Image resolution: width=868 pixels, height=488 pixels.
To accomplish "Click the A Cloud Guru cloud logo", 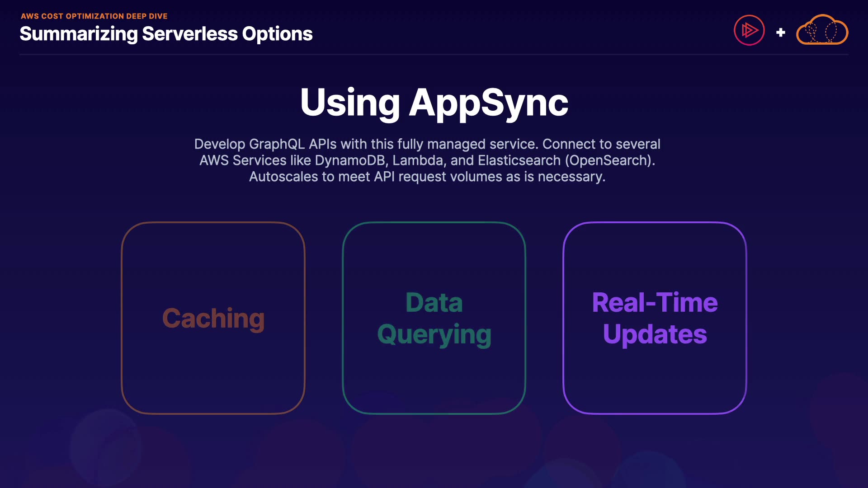I will click(x=822, y=31).
